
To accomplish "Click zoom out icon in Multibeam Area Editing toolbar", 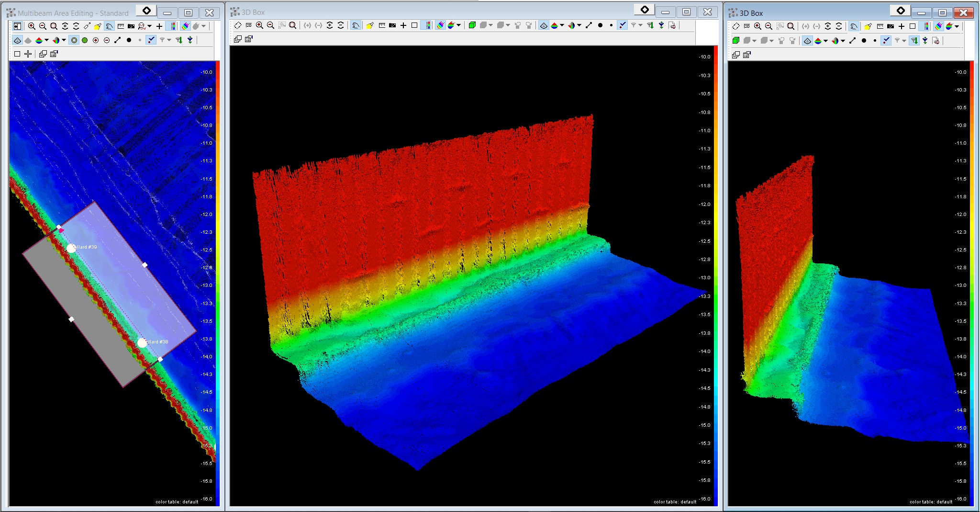I will point(43,26).
